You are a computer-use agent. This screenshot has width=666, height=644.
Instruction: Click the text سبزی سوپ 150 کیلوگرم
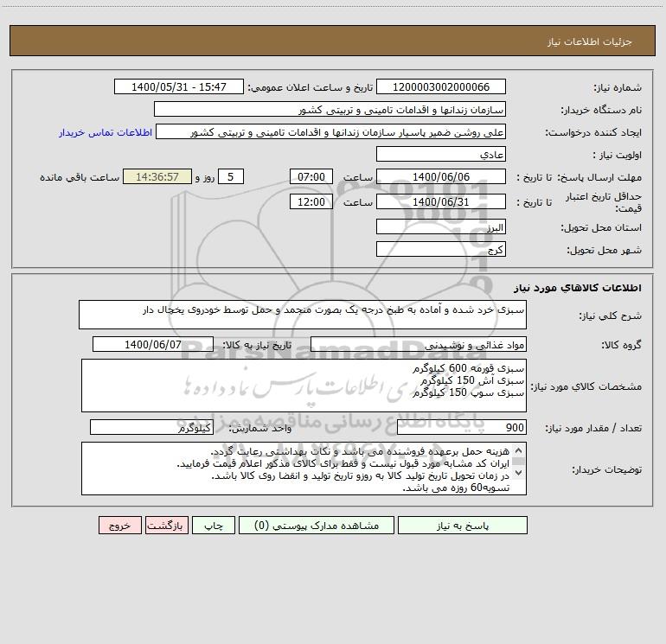(469, 392)
